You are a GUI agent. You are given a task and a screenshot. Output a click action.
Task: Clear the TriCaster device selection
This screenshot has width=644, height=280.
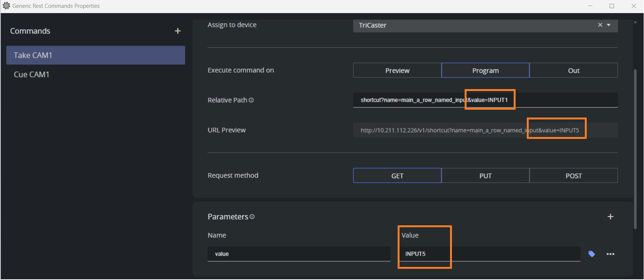[x=600, y=25]
